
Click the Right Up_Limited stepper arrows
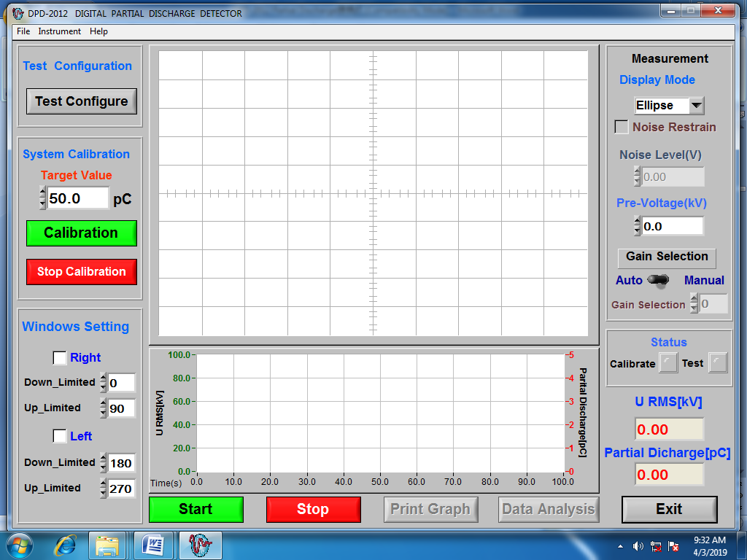(x=104, y=408)
